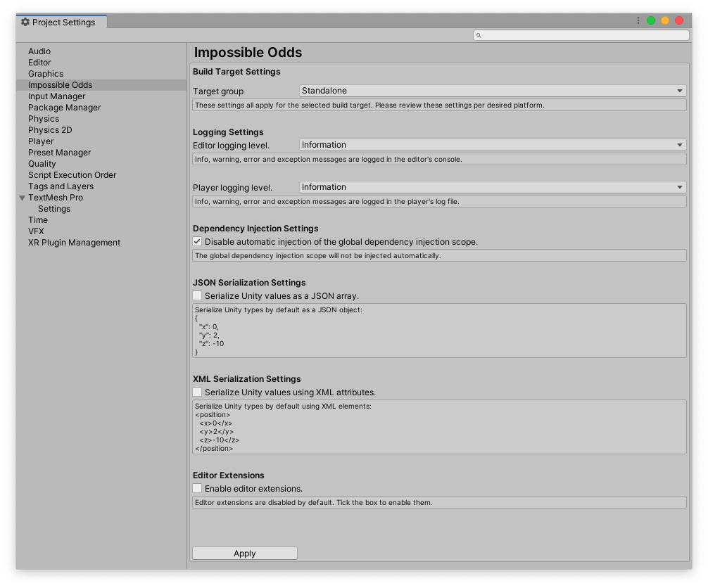Select Physics in the sidebar
This screenshot has width=708, height=588.
44,119
